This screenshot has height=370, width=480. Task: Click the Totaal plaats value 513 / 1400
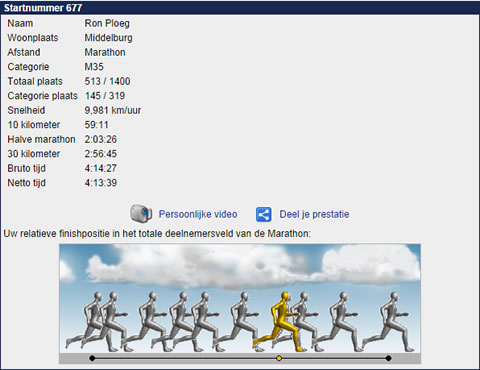point(107,81)
